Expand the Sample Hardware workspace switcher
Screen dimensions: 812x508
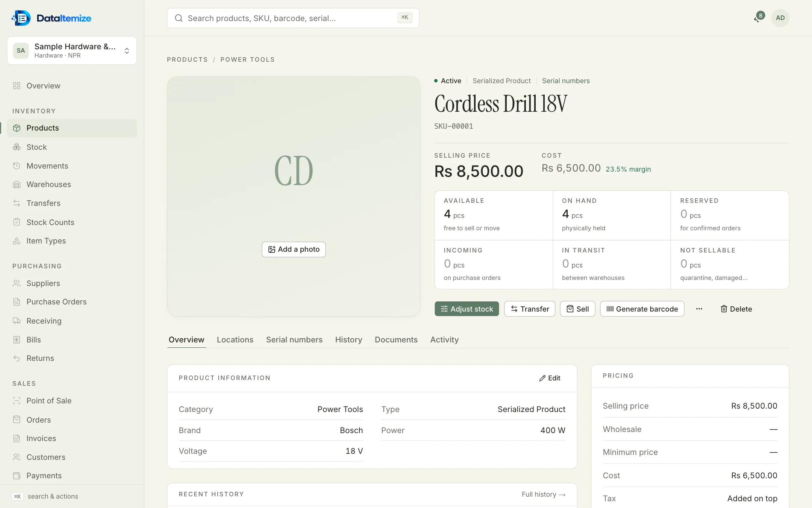pyautogui.click(x=72, y=51)
